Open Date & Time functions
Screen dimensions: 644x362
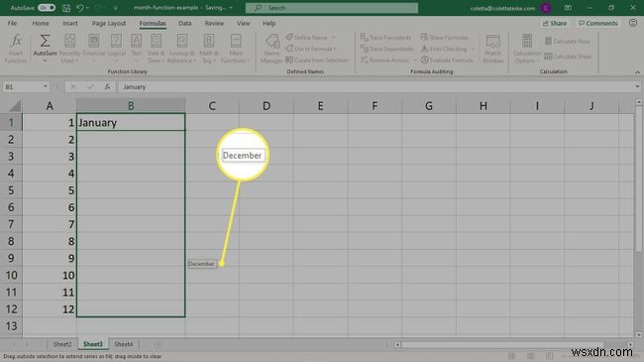(156, 49)
